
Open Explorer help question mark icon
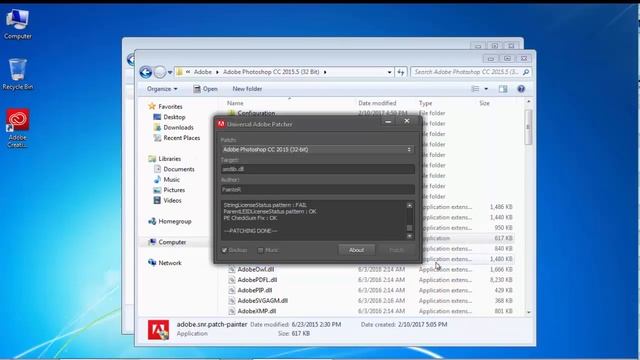(521, 89)
